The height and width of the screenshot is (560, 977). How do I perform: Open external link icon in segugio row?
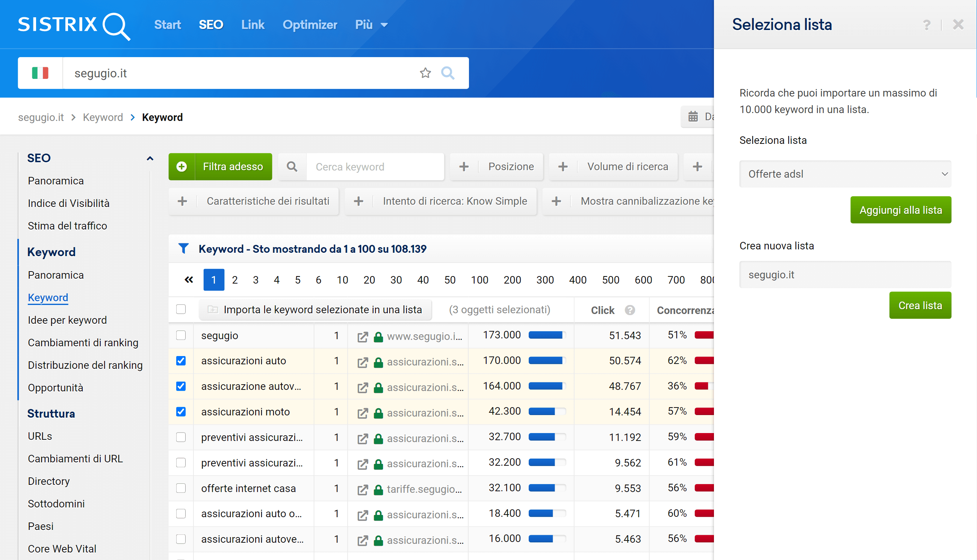pyautogui.click(x=363, y=337)
